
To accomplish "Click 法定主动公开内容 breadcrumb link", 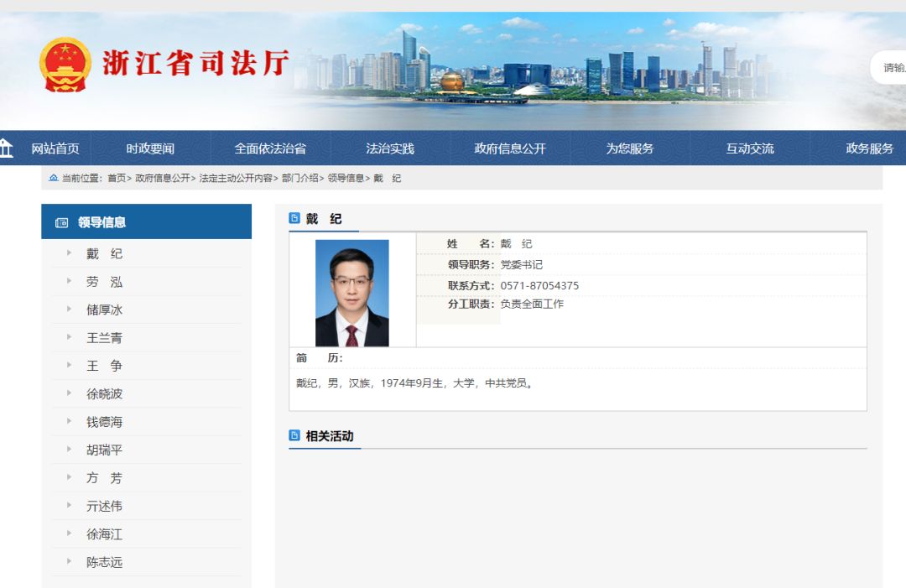I will (236, 178).
